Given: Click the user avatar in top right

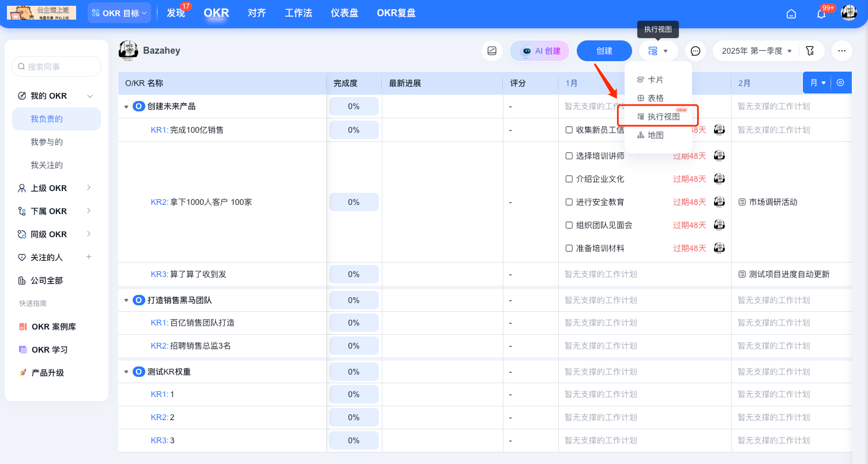Looking at the screenshot, I should (849, 13).
